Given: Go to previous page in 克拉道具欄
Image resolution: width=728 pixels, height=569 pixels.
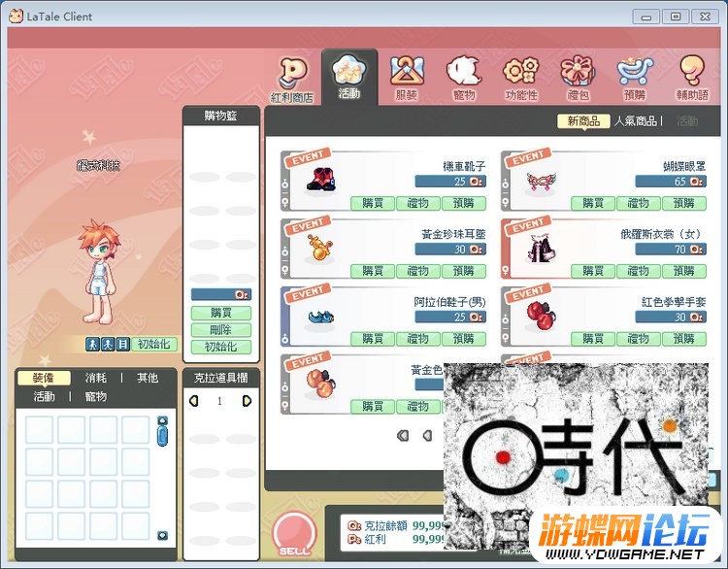Looking at the screenshot, I should point(194,400).
